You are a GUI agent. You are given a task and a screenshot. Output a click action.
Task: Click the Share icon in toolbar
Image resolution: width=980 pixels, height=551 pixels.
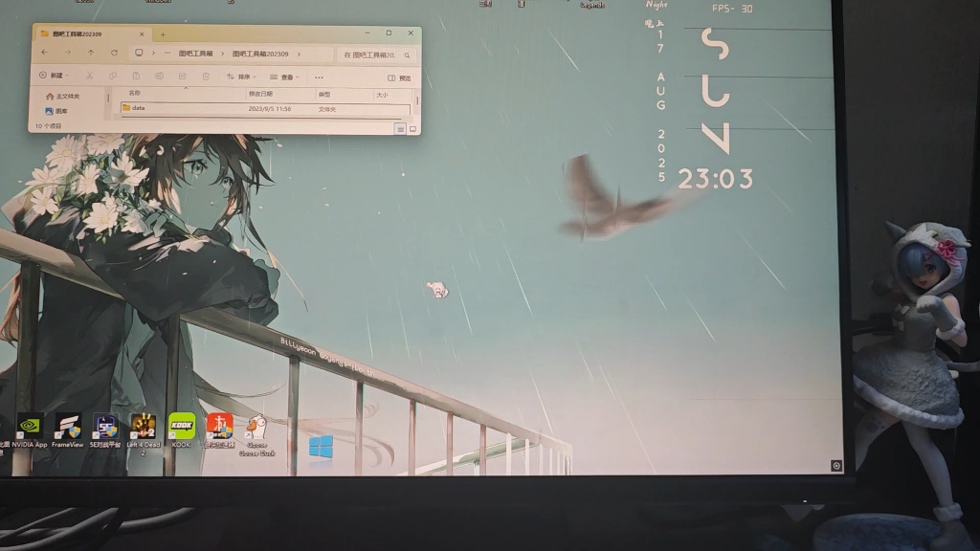pos(183,77)
